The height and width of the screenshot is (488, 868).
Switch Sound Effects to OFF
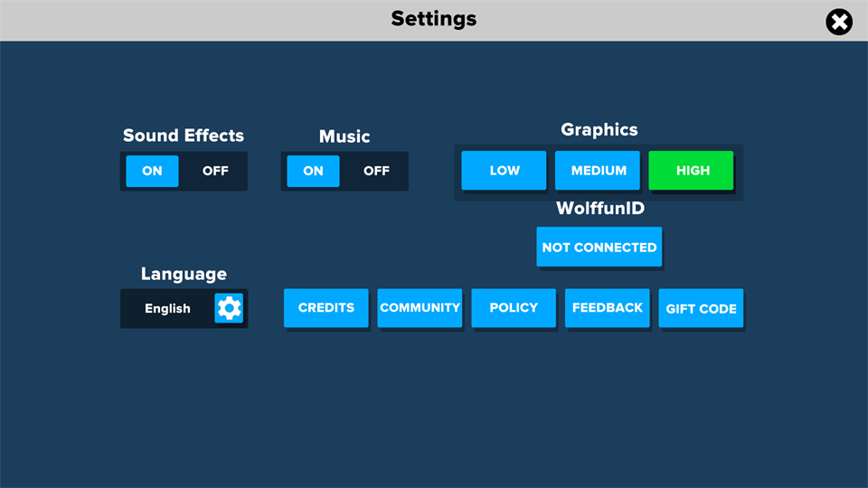pyautogui.click(x=215, y=171)
